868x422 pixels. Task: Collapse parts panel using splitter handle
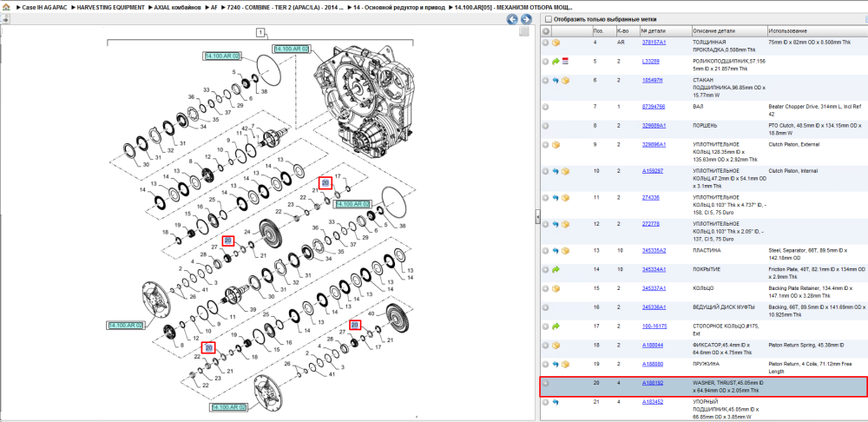coord(537,218)
